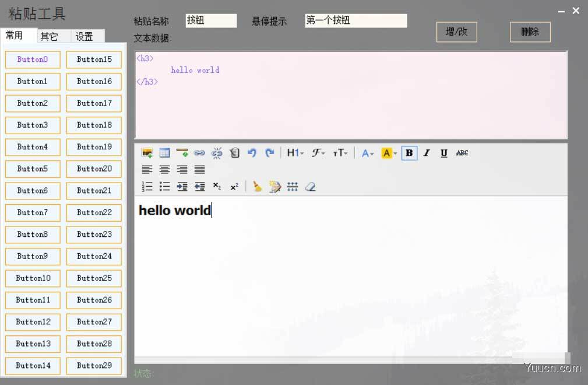Toggle bold formatting on hello world
The height and width of the screenshot is (385, 588).
pos(409,153)
